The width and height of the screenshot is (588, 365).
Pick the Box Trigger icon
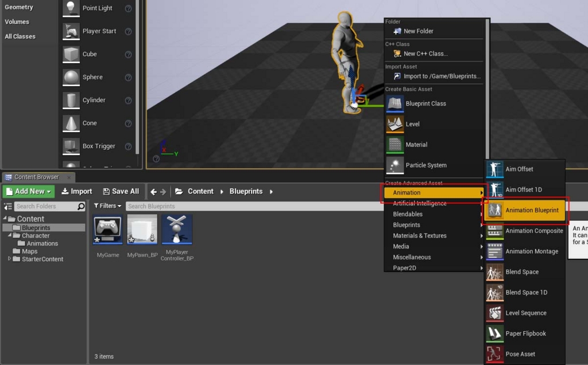(x=71, y=146)
